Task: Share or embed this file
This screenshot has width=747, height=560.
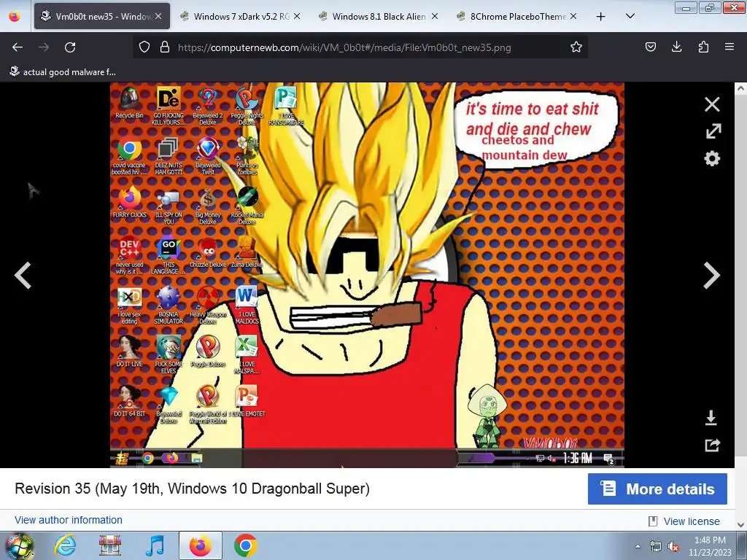Action: point(712,446)
